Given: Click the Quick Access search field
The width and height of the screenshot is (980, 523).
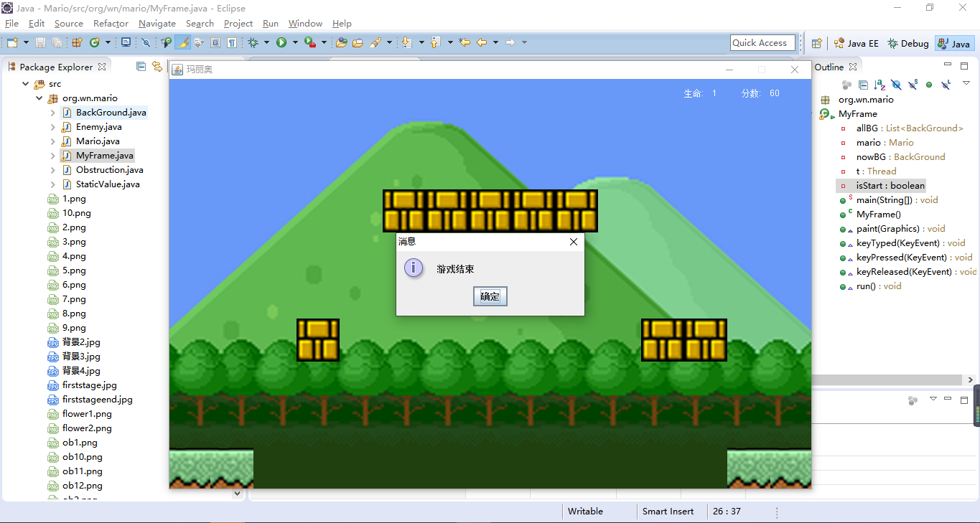Looking at the screenshot, I should [x=763, y=43].
